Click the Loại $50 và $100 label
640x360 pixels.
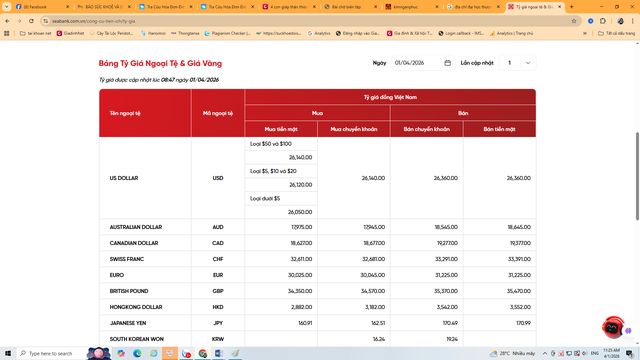pyautogui.click(x=271, y=144)
